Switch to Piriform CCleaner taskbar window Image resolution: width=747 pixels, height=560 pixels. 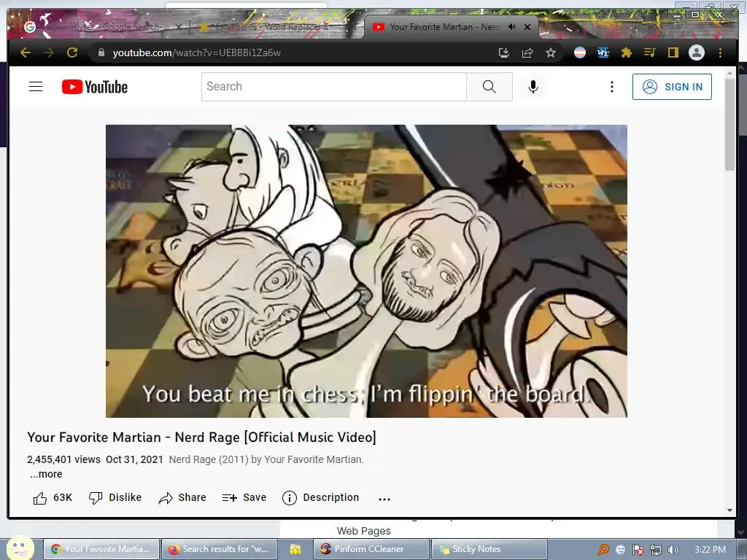[x=371, y=549]
